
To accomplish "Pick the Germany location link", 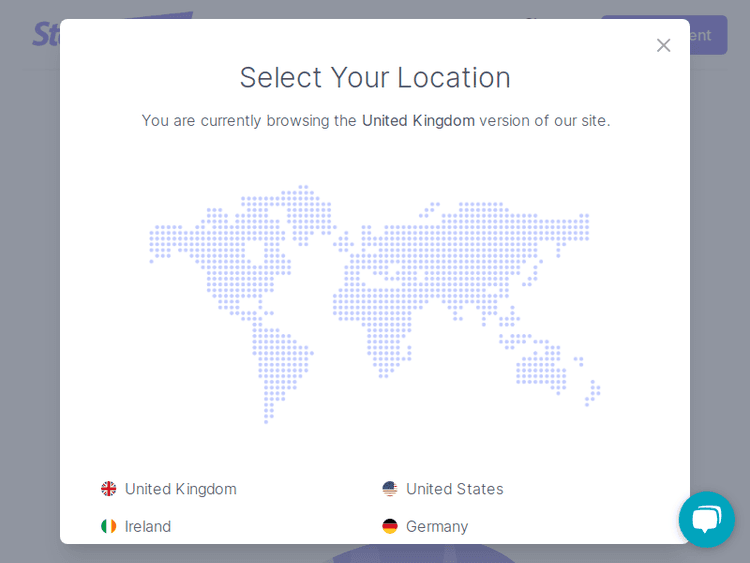I will pyautogui.click(x=437, y=526).
